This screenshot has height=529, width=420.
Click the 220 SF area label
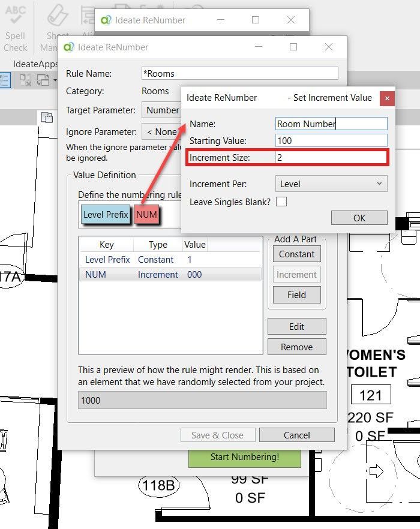click(370, 417)
